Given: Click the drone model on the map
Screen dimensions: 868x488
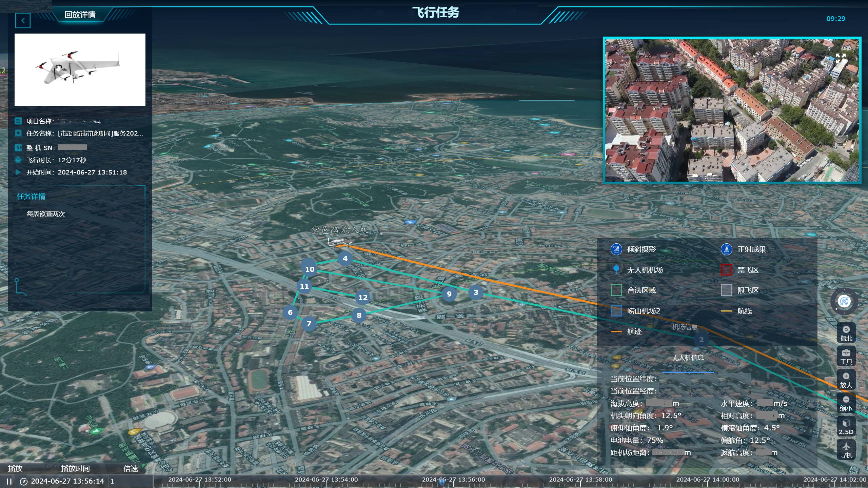Looking at the screenshot, I should tap(339, 243).
